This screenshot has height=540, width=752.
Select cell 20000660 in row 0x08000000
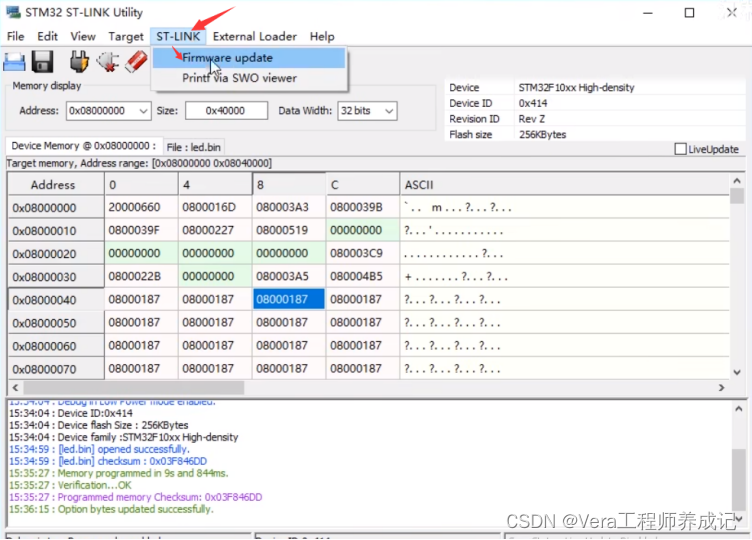(x=141, y=207)
